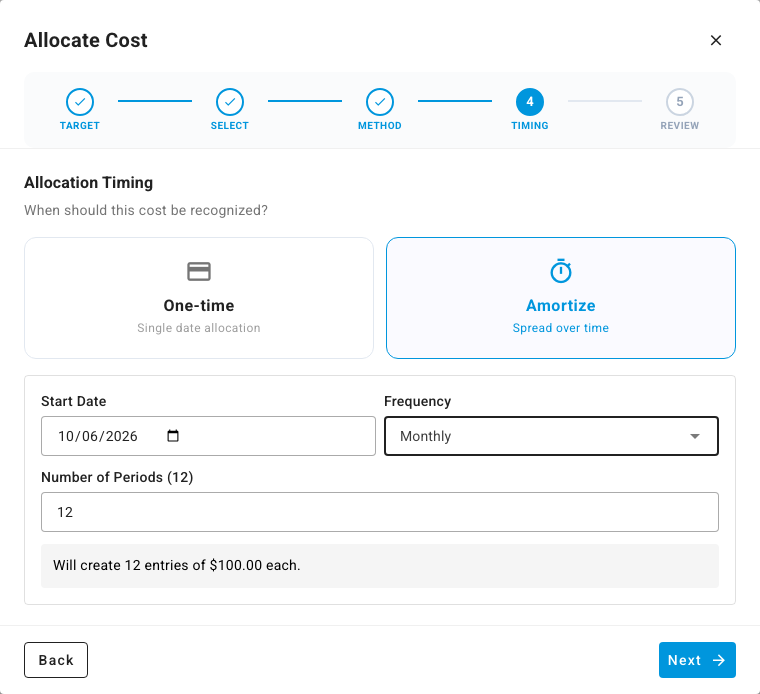The image size is (760, 694).
Task: Click the Back button
Action: click(56, 660)
